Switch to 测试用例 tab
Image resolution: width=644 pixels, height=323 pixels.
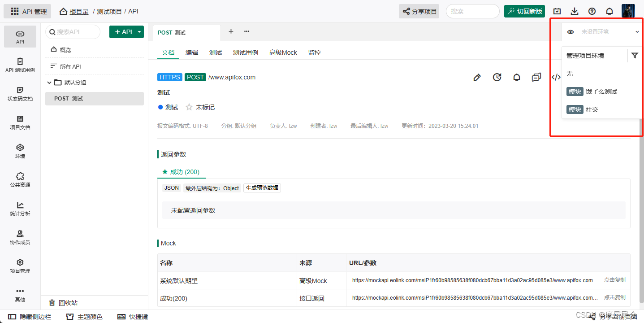pyautogui.click(x=246, y=52)
